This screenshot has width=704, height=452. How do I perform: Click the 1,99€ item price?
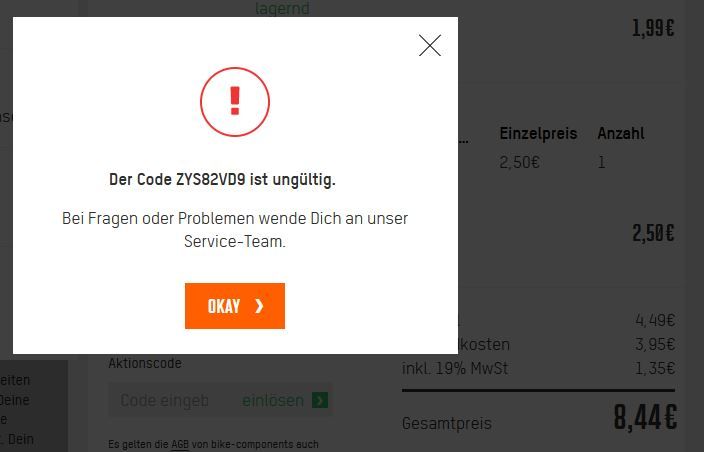point(653,28)
